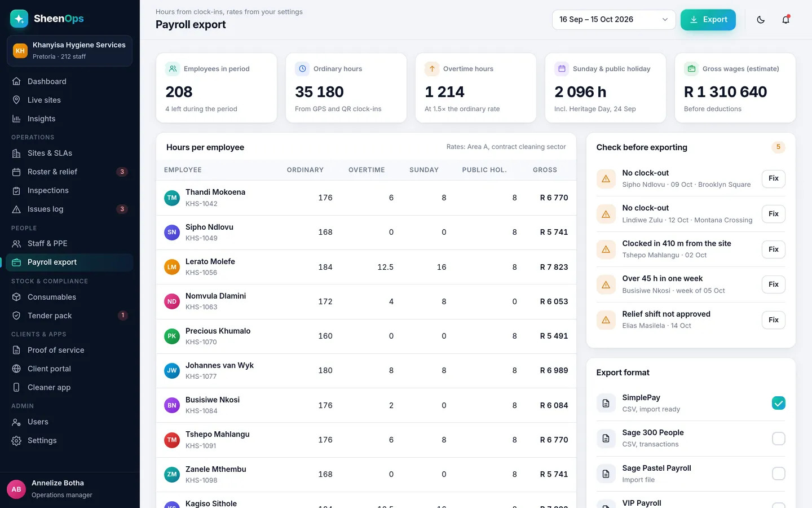
Task: Click warning icon for Over 45 h alert
Action: pyautogui.click(x=606, y=284)
